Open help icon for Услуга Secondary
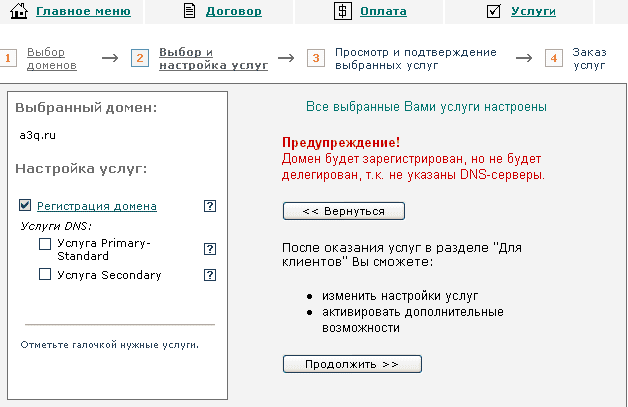628x407 pixels. coord(210,275)
